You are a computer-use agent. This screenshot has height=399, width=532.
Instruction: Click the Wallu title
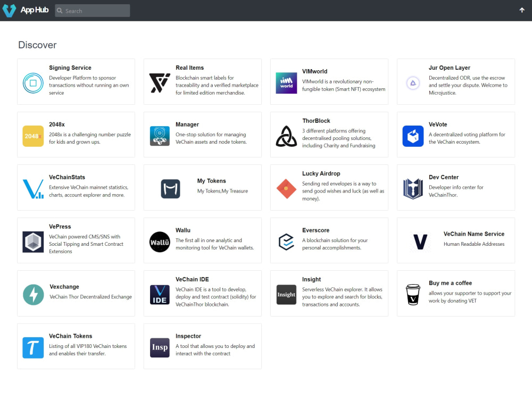tap(183, 230)
